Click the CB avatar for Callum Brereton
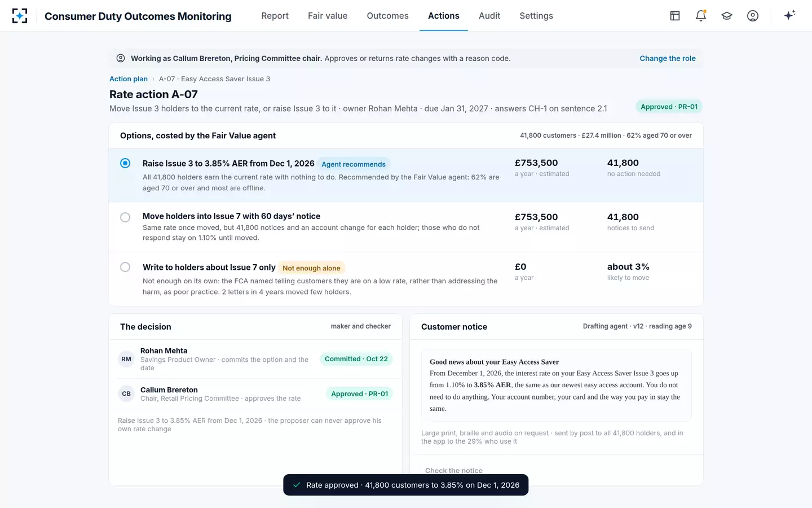This screenshot has width=812, height=508. click(x=126, y=394)
